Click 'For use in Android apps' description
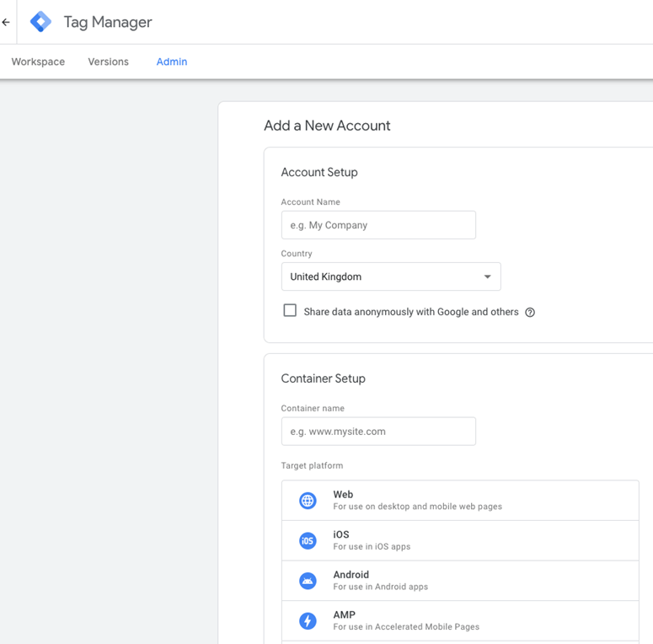This screenshot has width=653, height=644. tap(380, 587)
